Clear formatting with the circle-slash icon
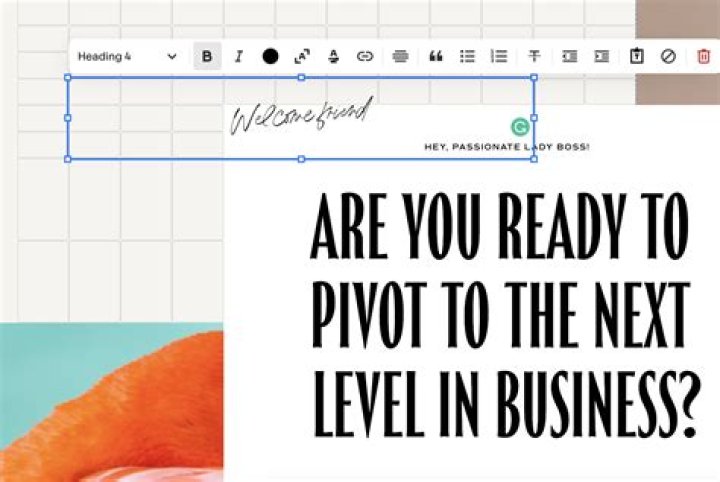The width and height of the screenshot is (720, 482). point(668,57)
